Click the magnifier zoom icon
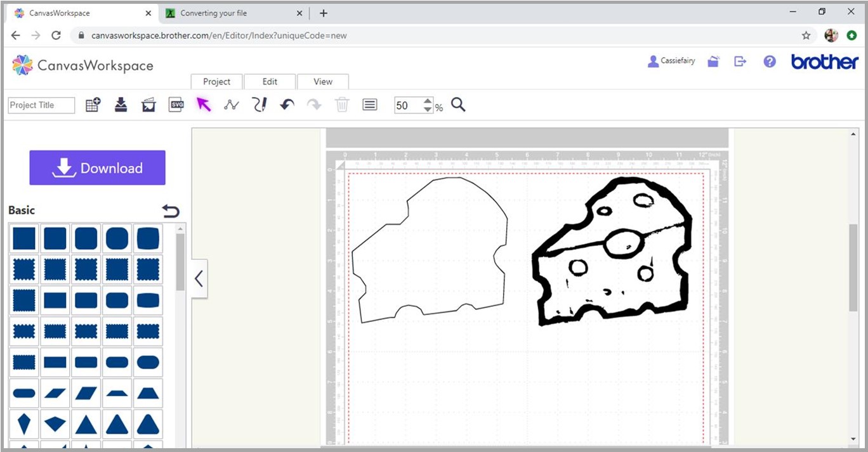Viewport: 868px width, 452px height. (x=458, y=105)
